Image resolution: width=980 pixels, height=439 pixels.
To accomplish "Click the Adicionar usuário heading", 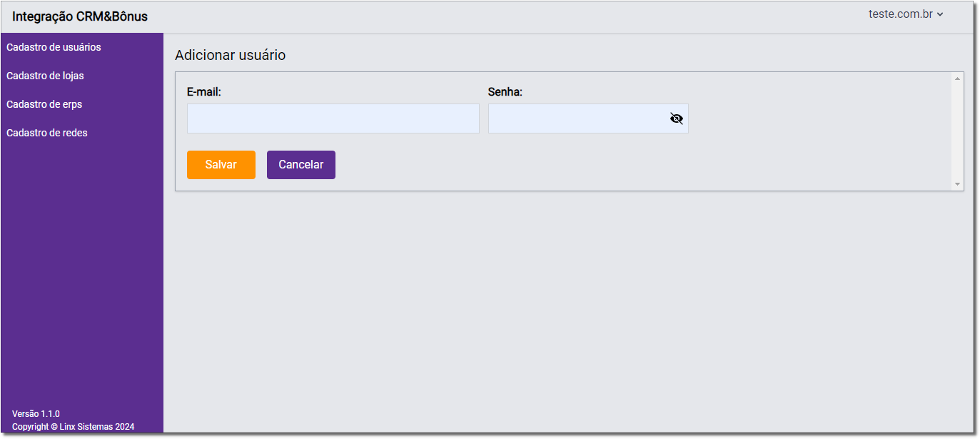I will tap(230, 55).
